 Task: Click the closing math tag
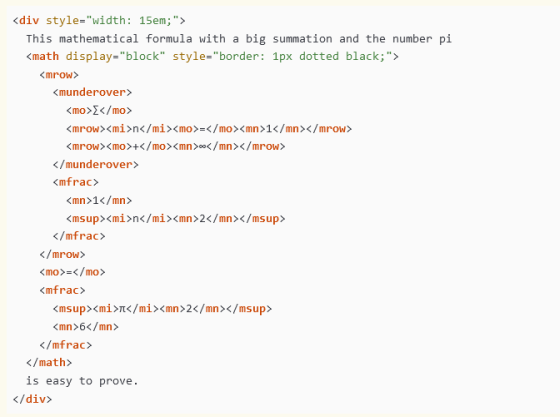[49, 363]
